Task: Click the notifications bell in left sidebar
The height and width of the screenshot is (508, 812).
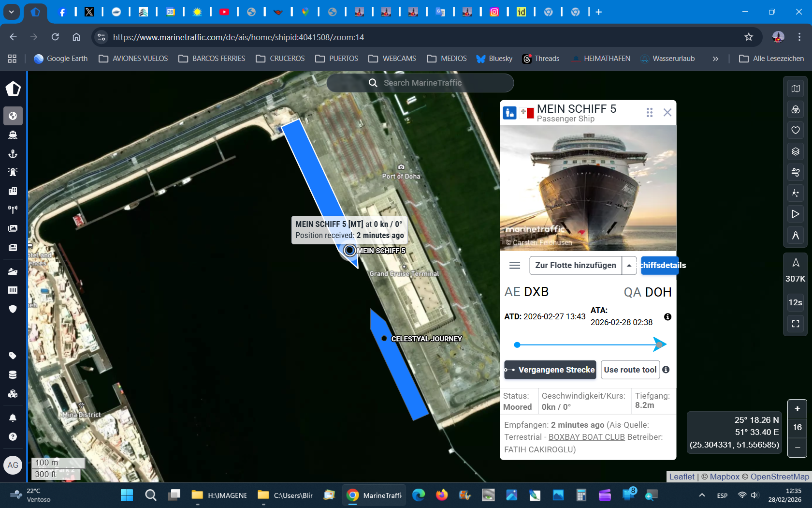Action: click(13, 418)
